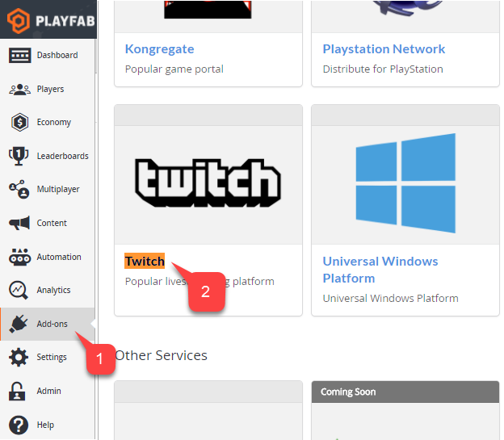Open the highlighted Twitch add-on link
Screen dimensions: 504x440
(x=145, y=261)
